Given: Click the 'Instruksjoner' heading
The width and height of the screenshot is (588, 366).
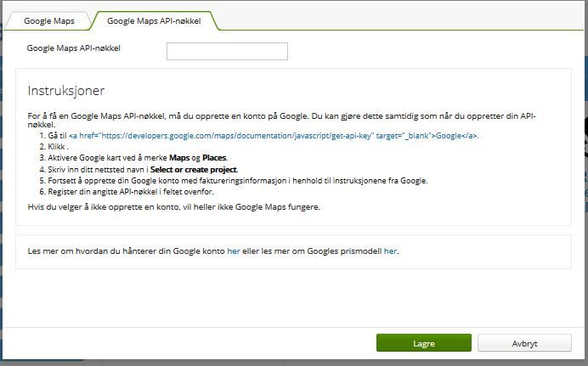Looking at the screenshot, I should 66,91.
